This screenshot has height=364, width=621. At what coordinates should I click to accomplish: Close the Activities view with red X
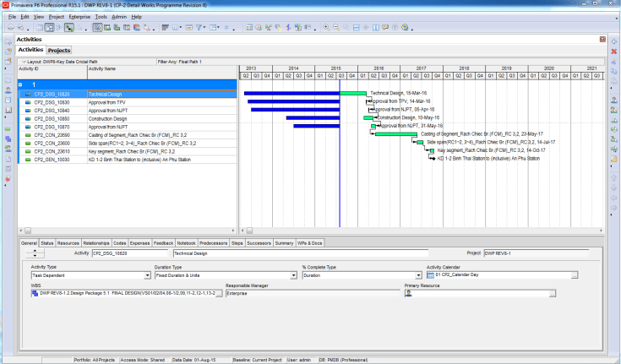(601, 39)
